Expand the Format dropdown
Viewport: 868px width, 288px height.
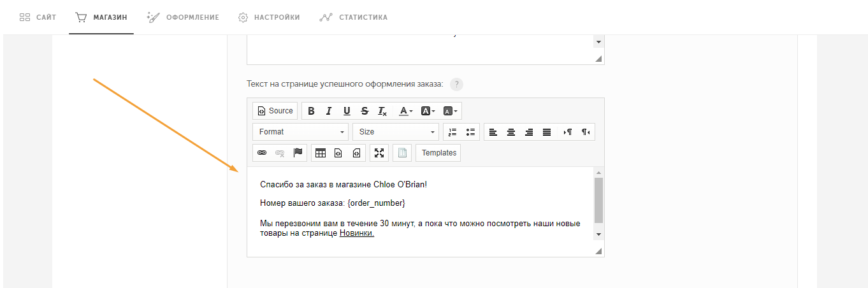pos(301,132)
